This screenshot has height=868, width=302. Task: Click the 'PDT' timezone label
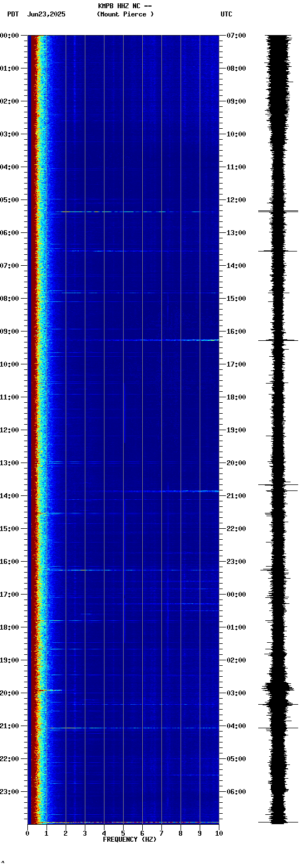(13, 14)
